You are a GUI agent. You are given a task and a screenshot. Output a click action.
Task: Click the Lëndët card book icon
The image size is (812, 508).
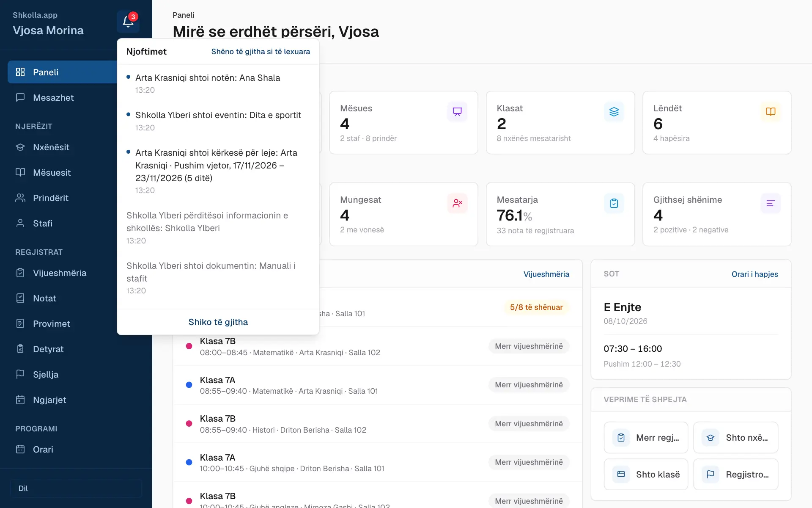(771, 112)
